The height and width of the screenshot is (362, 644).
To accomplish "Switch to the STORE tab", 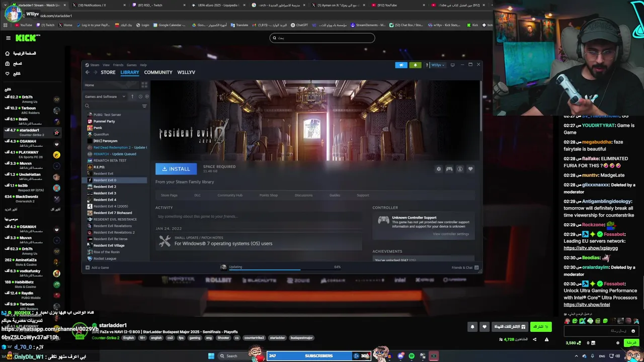I will click(x=108, y=72).
